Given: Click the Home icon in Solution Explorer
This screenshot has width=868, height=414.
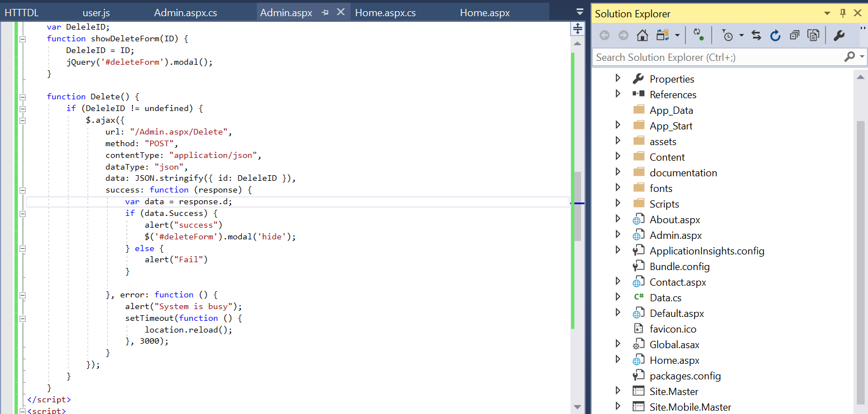Looking at the screenshot, I should click(642, 36).
